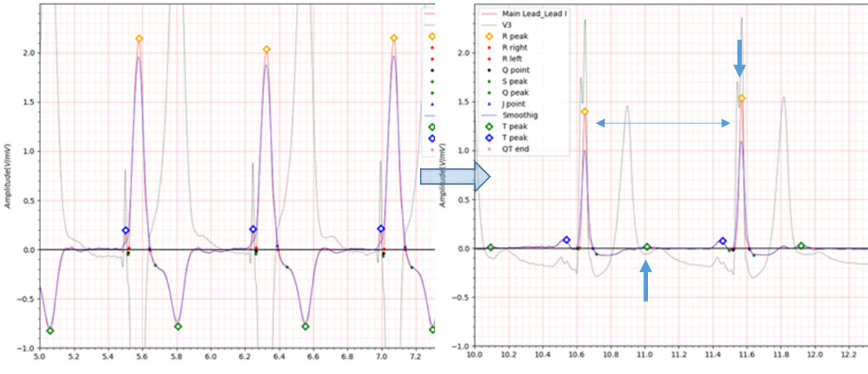
Task: Click the blue diamond marker near 7.0 s
Action: [x=381, y=229]
